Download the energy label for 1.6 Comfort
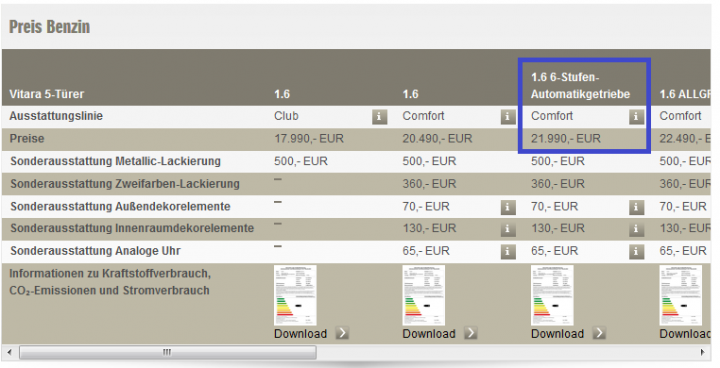Viewport: 720px width, 368px height. (429, 334)
